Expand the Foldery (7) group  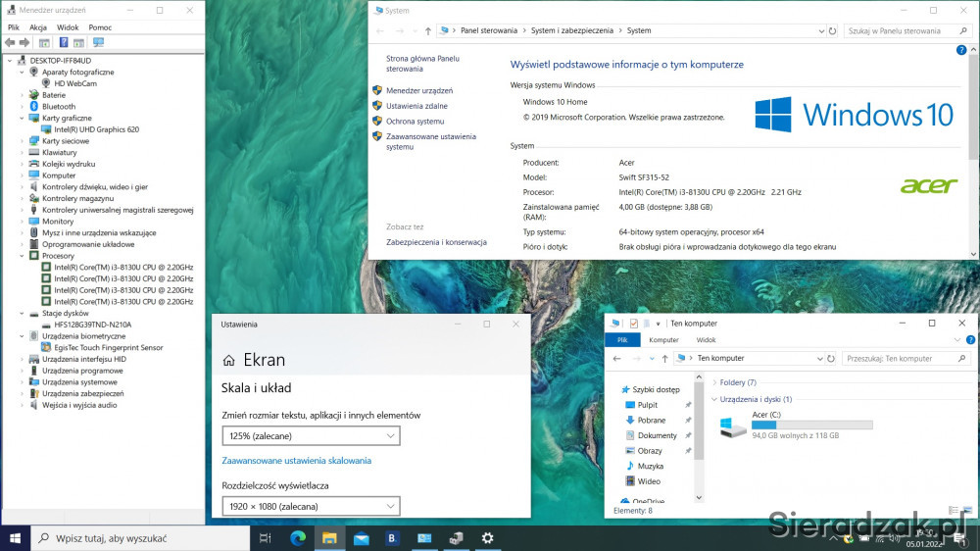[x=715, y=382]
